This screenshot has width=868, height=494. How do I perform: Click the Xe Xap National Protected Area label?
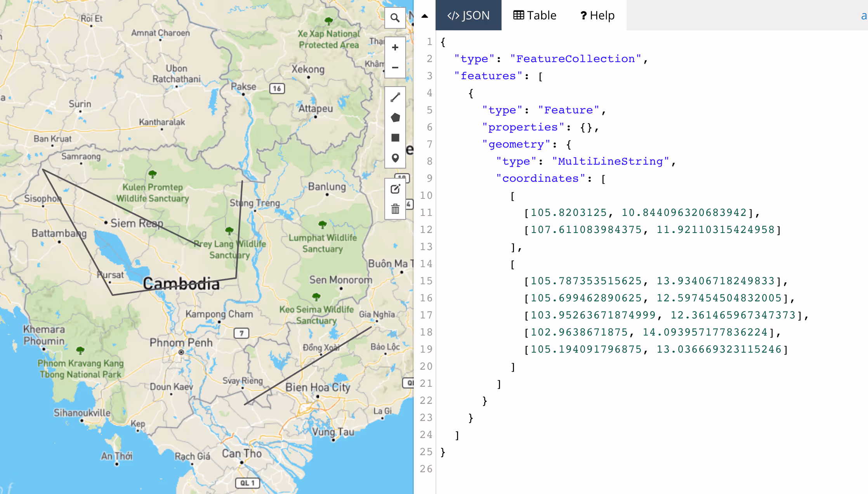point(329,39)
